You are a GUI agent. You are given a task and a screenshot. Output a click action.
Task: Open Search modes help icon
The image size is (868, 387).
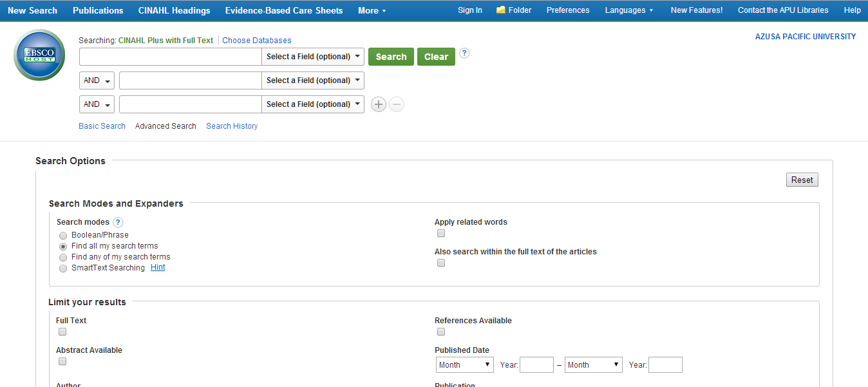(118, 222)
